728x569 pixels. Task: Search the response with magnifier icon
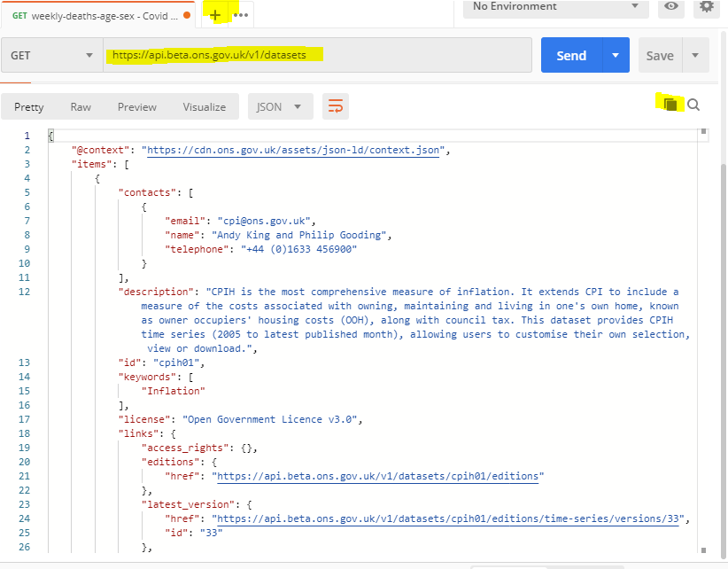tap(693, 105)
